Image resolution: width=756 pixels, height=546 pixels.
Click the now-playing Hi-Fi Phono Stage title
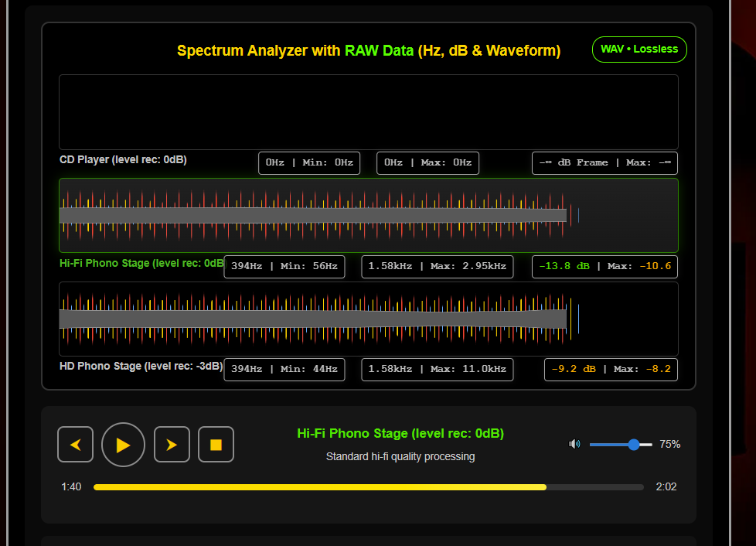point(400,434)
